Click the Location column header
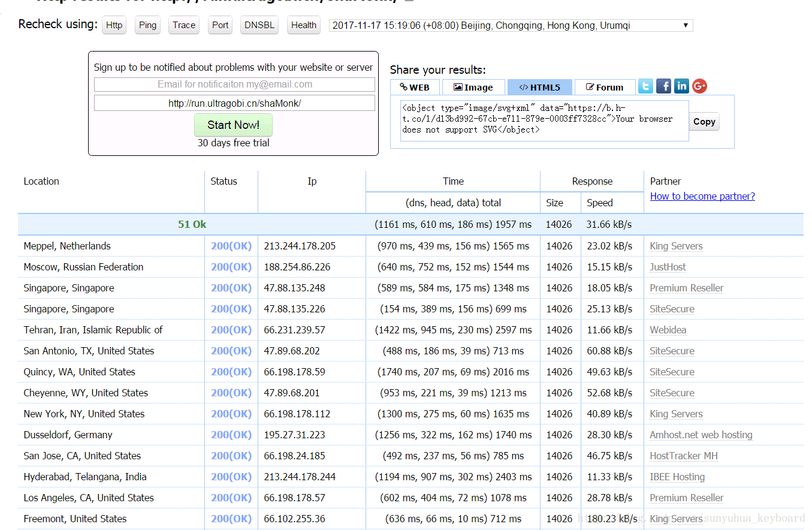812x530 pixels. (41, 181)
